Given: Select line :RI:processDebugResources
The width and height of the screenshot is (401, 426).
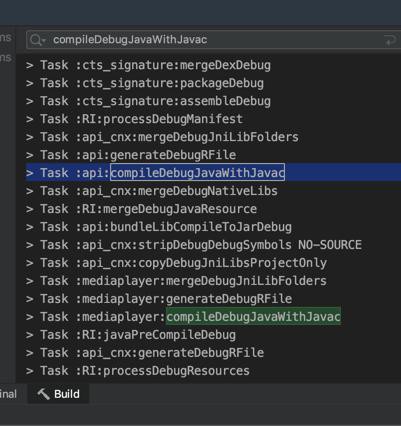Looking at the screenshot, I should 138,371.
